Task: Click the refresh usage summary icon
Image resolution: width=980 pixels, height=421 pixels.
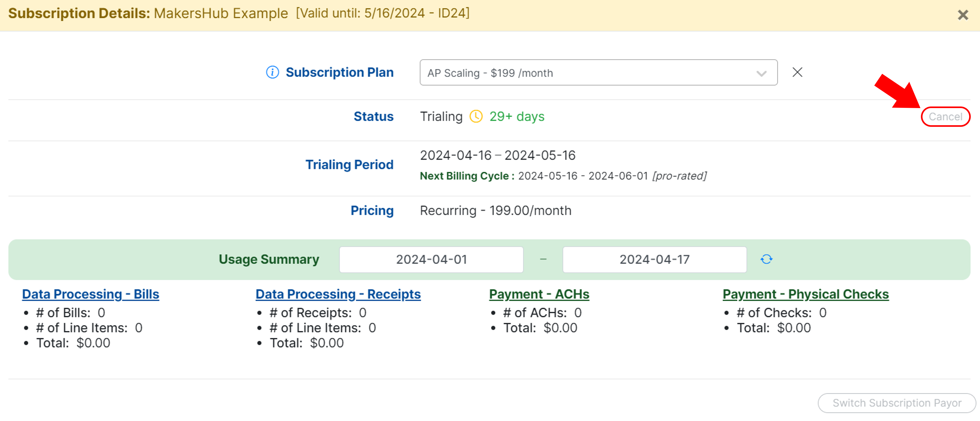Action: click(x=766, y=259)
